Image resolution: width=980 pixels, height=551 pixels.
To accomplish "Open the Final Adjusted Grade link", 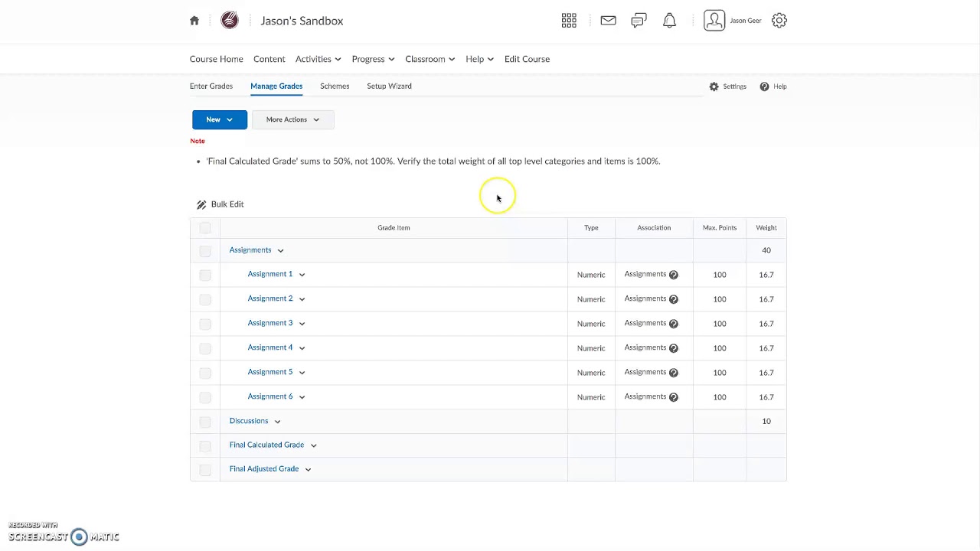I will 264,468.
